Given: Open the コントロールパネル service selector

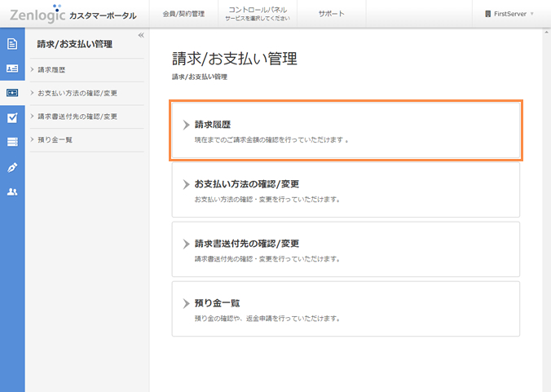Looking at the screenshot, I should [x=251, y=14].
